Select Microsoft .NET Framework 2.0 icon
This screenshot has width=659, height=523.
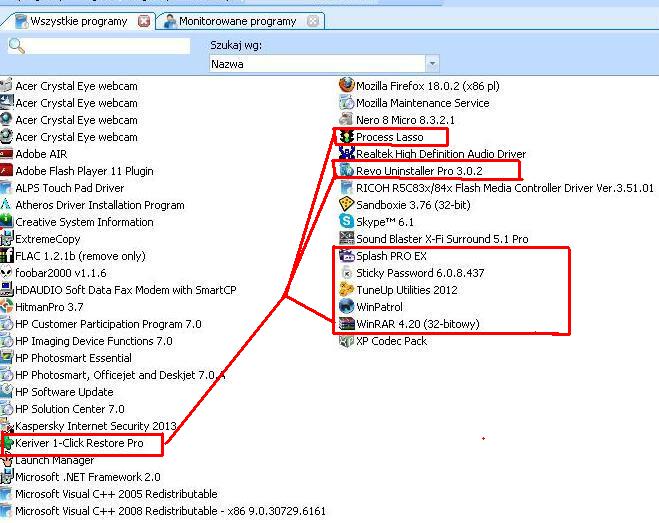(6, 477)
